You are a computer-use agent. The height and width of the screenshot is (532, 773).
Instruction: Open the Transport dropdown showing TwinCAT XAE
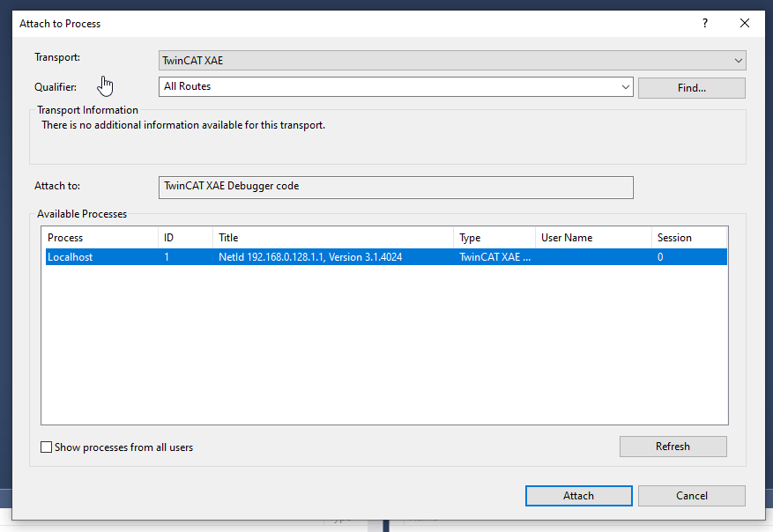click(x=452, y=61)
